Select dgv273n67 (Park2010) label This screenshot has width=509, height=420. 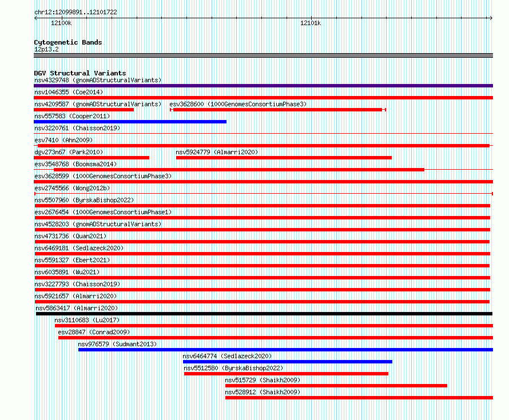coord(69,152)
